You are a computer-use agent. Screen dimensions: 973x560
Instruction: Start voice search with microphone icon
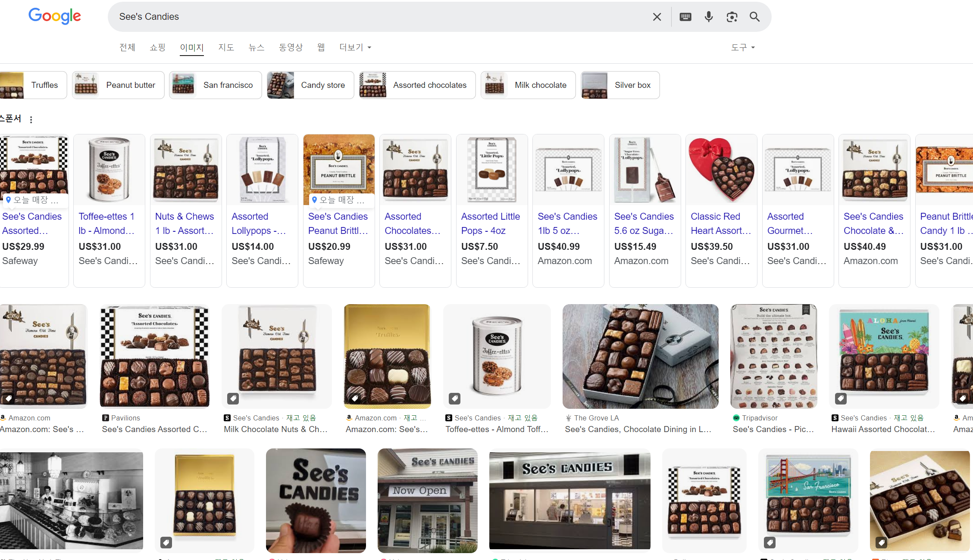(709, 17)
